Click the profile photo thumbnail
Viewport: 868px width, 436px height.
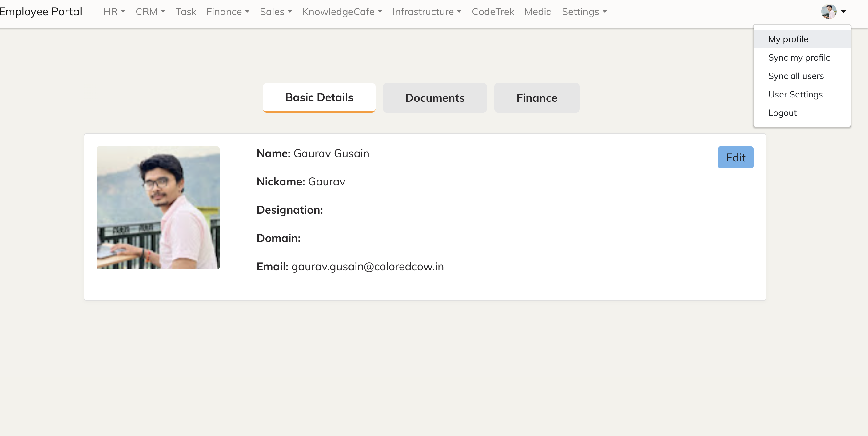[158, 208]
